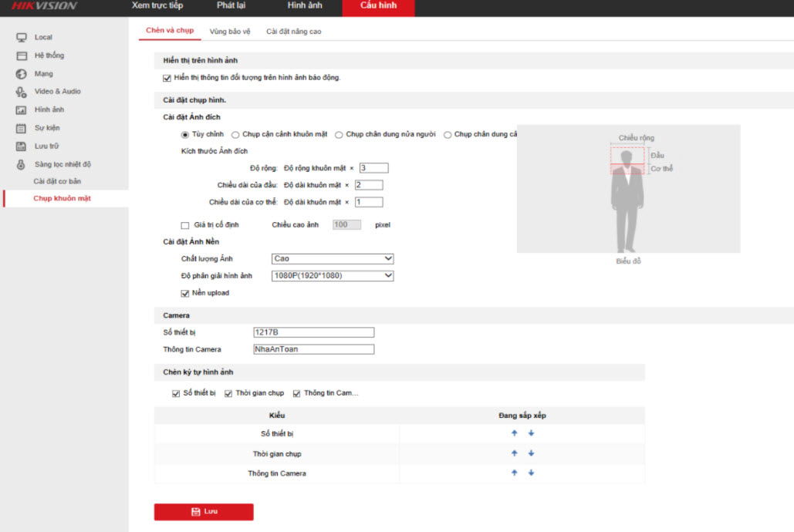Move Thời gian chụp row down with arrow
Screen dimensions: 794x532
click(x=531, y=453)
